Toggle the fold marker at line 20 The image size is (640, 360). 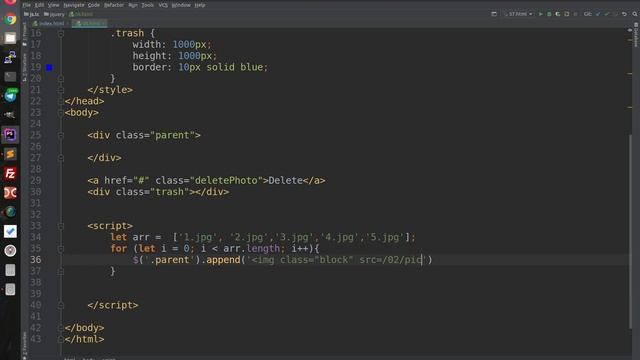point(61,78)
